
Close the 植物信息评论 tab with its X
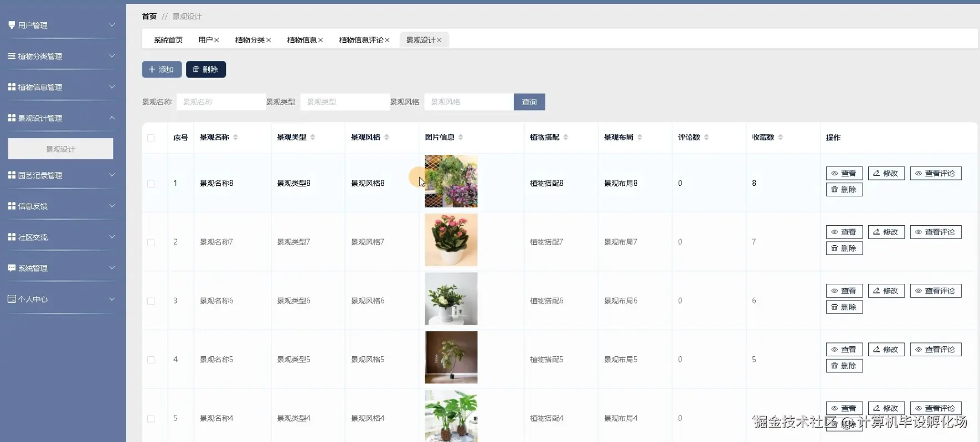click(388, 40)
